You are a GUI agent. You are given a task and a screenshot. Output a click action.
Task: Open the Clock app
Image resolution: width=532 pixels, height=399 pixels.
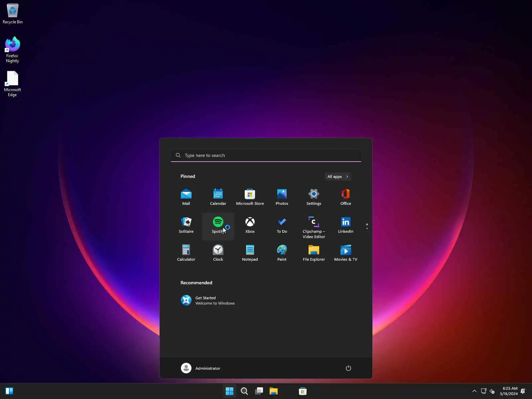pyautogui.click(x=218, y=253)
